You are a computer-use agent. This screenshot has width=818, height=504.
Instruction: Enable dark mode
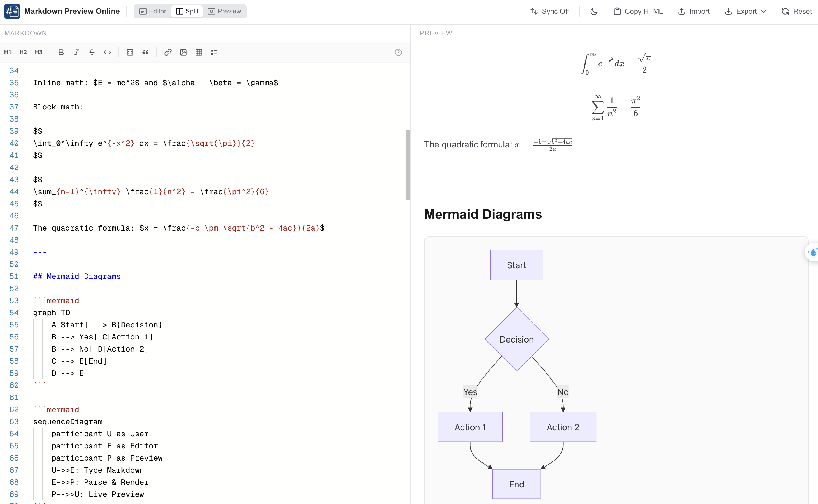594,11
